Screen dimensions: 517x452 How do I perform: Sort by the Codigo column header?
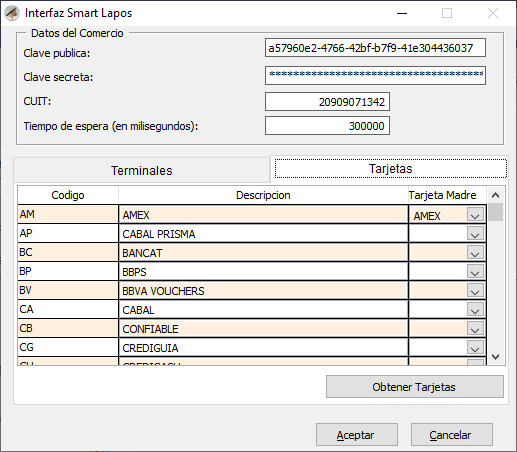(x=68, y=195)
